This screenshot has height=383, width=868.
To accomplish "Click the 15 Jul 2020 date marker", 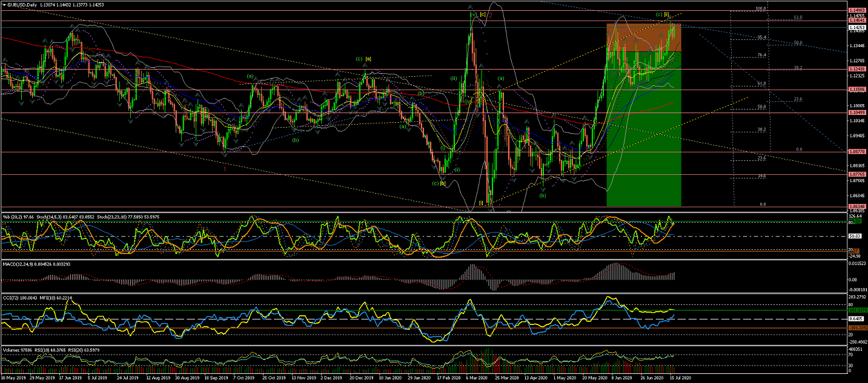I will 680,378.
